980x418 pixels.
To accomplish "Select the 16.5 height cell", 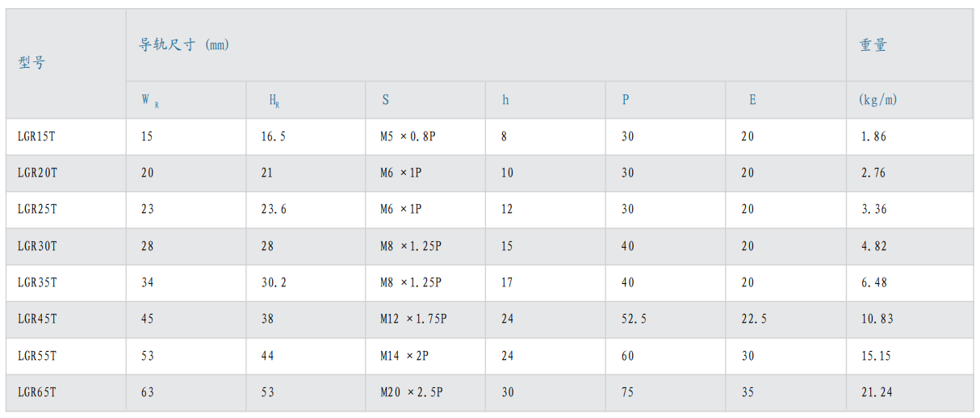I will click(273, 136).
